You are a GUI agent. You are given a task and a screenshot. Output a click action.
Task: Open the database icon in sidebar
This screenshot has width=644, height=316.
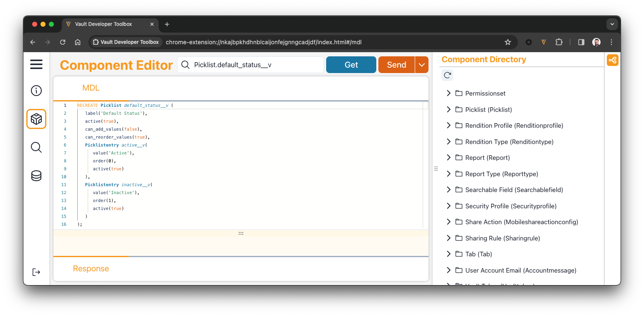click(36, 176)
